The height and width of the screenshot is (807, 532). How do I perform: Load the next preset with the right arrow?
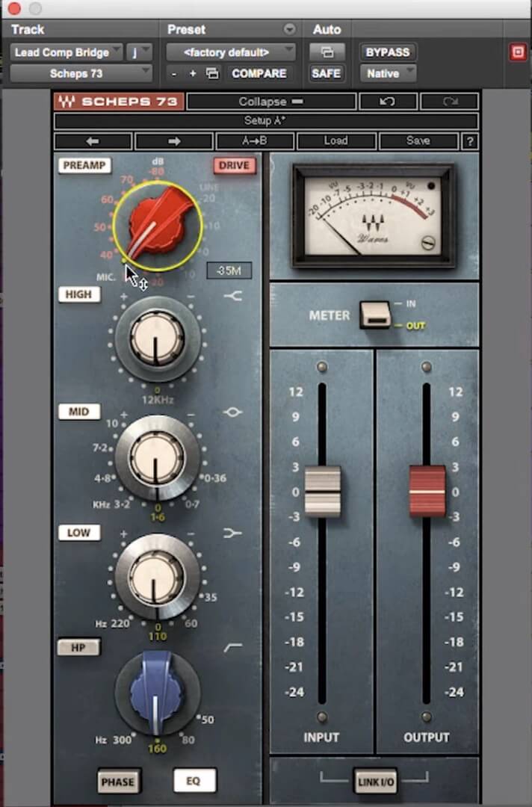(174, 141)
